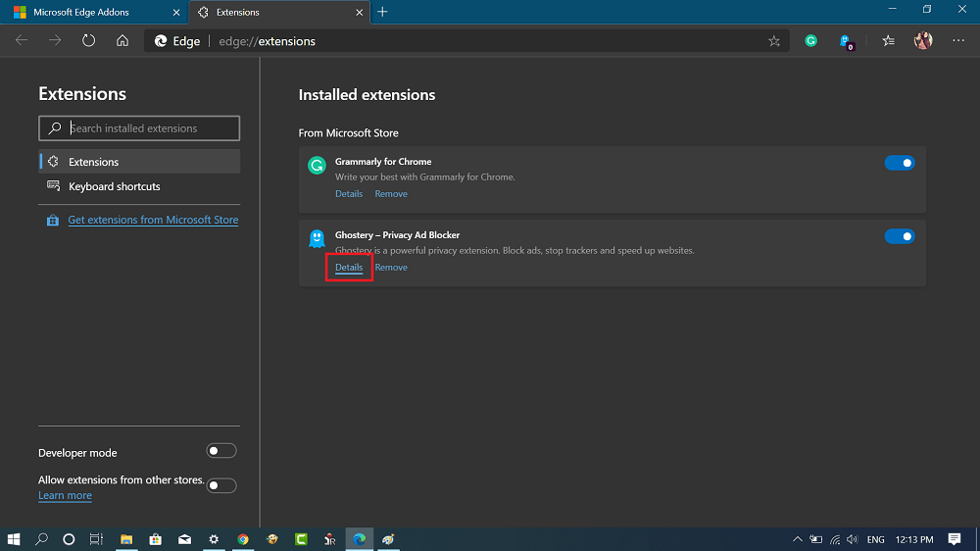980x551 pixels.
Task: Select the Extensions browser tab
Action: click(278, 12)
